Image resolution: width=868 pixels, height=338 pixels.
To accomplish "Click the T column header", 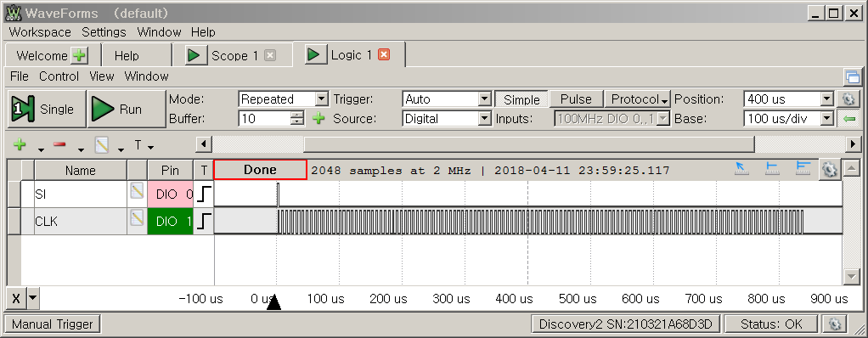I will pos(204,171).
